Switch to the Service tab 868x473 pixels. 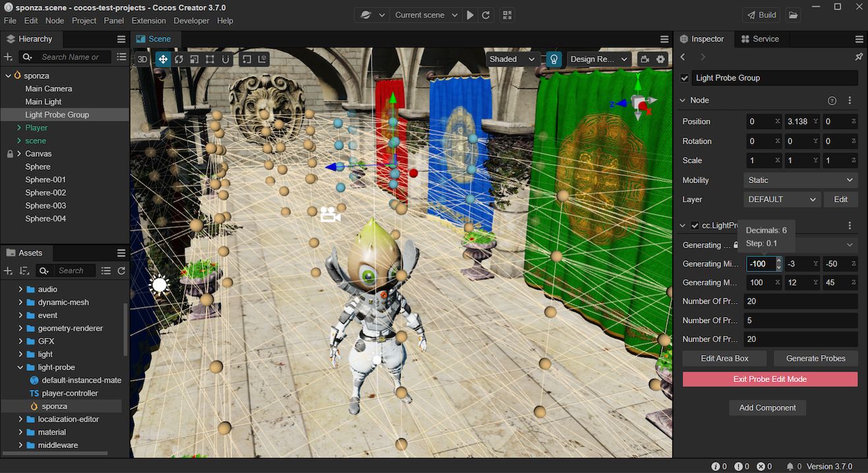click(760, 39)
